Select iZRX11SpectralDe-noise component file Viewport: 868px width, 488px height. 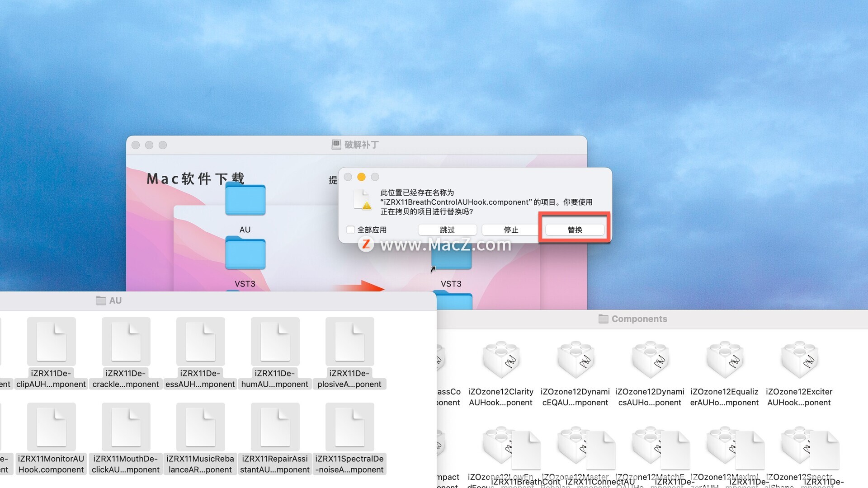[x=349, y=427]
